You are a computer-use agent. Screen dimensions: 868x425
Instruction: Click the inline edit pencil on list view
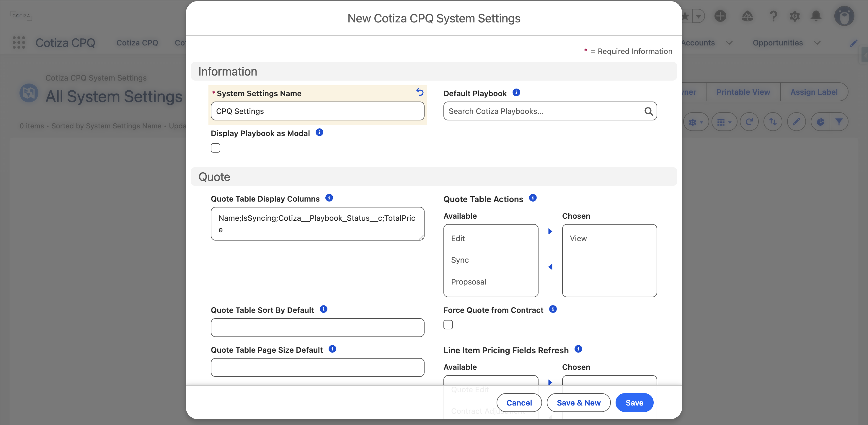click(x=796, y=122)
